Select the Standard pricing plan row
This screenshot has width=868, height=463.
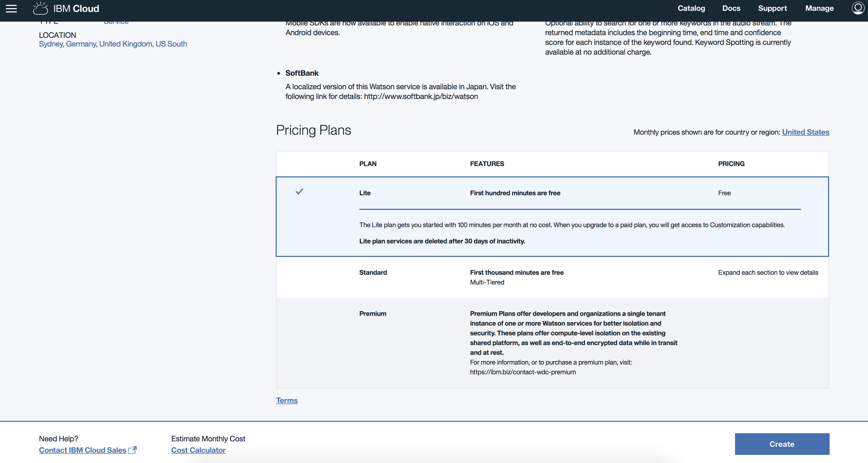tap(373, 272)
